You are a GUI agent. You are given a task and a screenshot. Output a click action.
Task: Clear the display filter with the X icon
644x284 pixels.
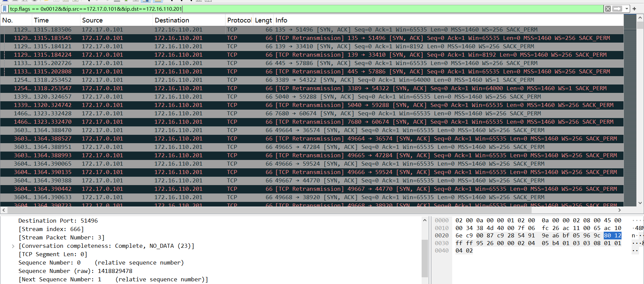pos(608,9)
